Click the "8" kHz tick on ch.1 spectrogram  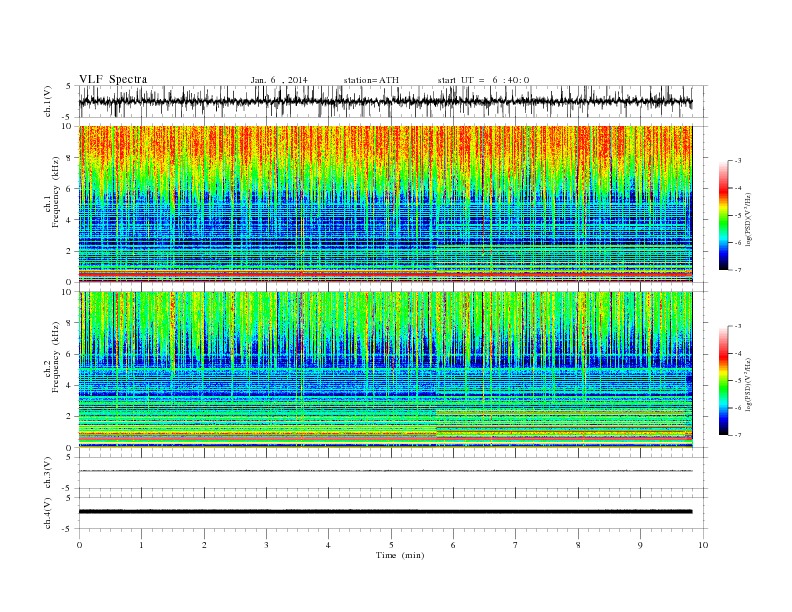tap(69, 158)
